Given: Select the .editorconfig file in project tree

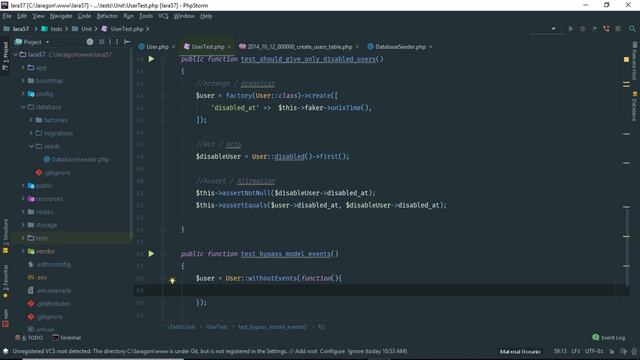Looking at the screenshot, I should click(x=49, y=264).
